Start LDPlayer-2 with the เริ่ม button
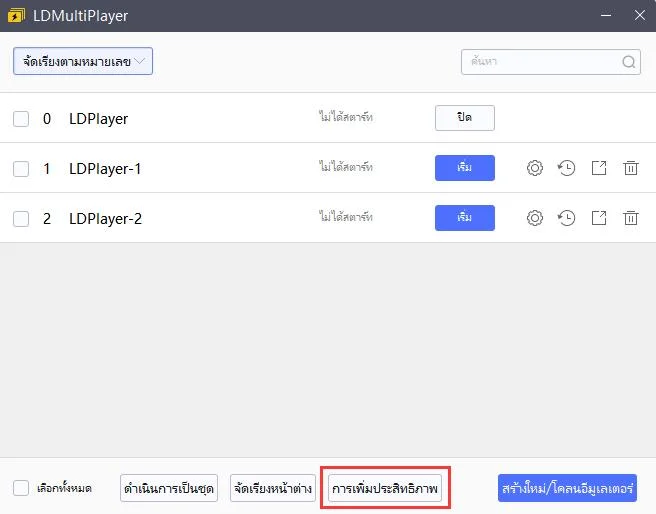 tap(465, 218)
